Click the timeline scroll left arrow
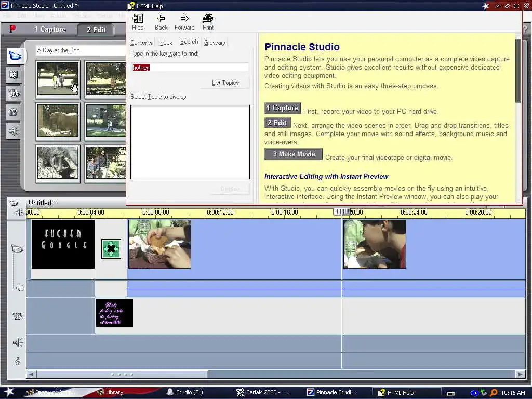Screen dimensions: 532x399 coord(31,374)
